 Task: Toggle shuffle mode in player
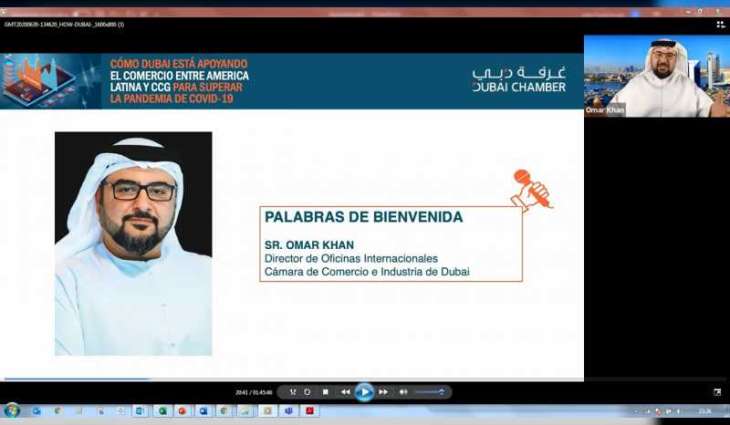coord(293,392)
